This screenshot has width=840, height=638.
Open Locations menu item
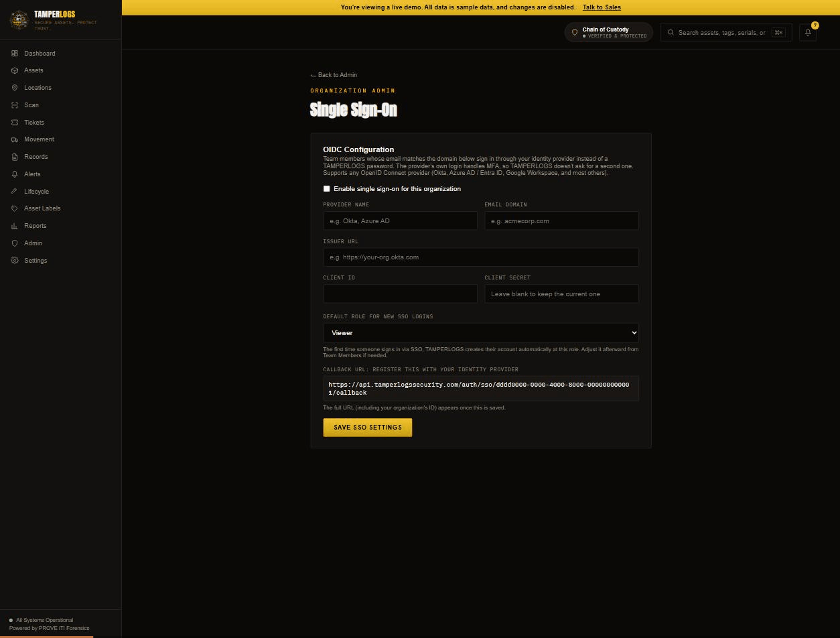coord(60,88)
